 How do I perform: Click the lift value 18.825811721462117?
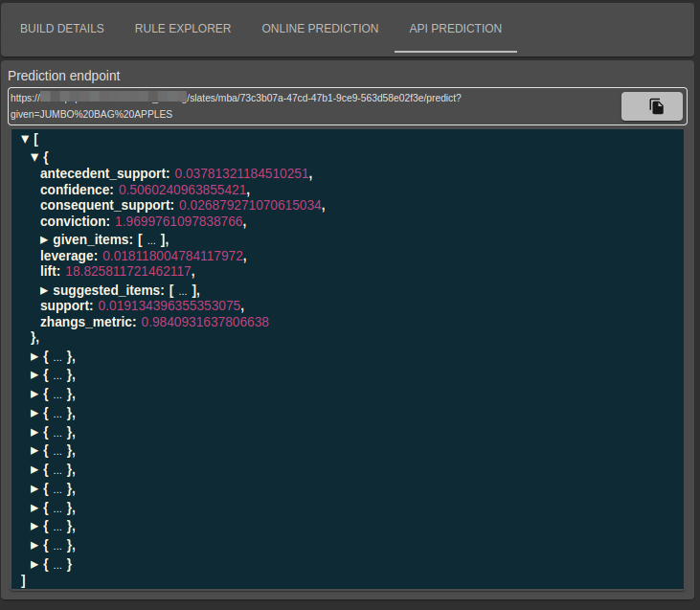click(128, 271)
